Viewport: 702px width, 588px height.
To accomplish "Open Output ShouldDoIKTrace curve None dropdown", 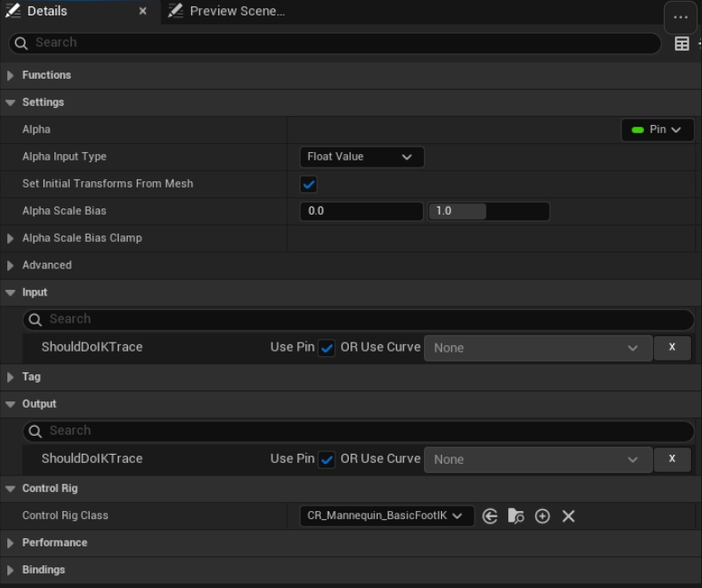I will [538, 459].
